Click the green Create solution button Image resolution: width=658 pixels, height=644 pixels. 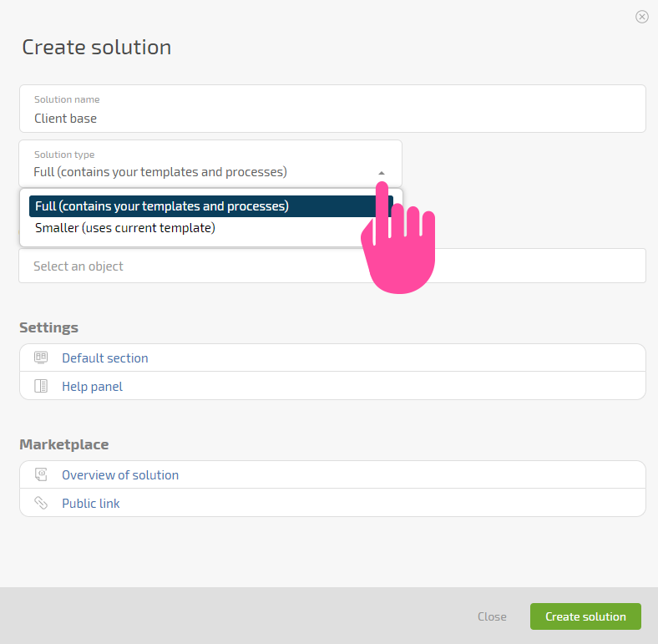click(585, 616)
